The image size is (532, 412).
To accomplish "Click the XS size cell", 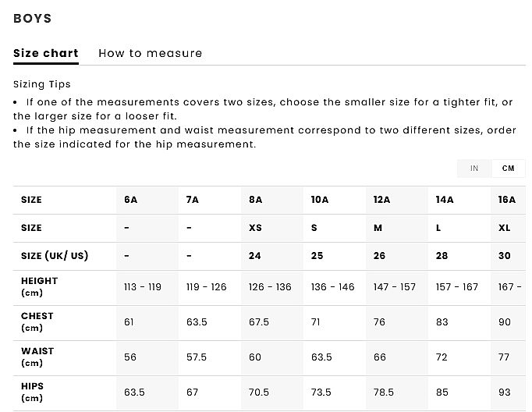I will (x=256, y=228).
